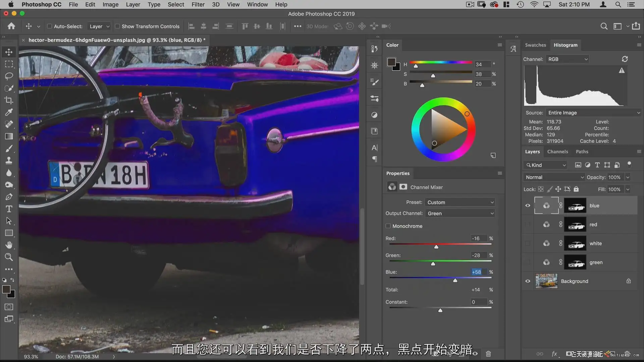Switch to the Channels tab

[x=557, y=152]
